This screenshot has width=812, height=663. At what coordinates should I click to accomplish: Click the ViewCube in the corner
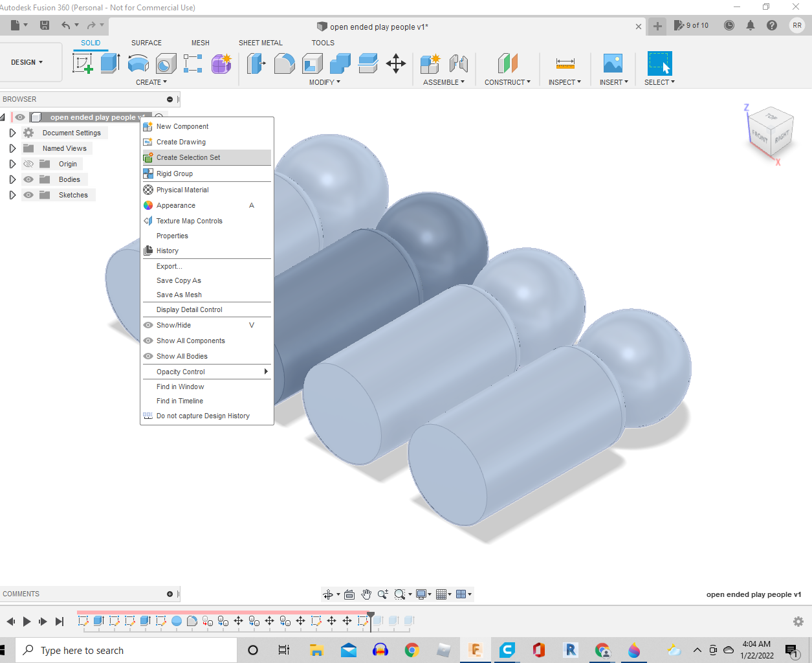(770, 134)
